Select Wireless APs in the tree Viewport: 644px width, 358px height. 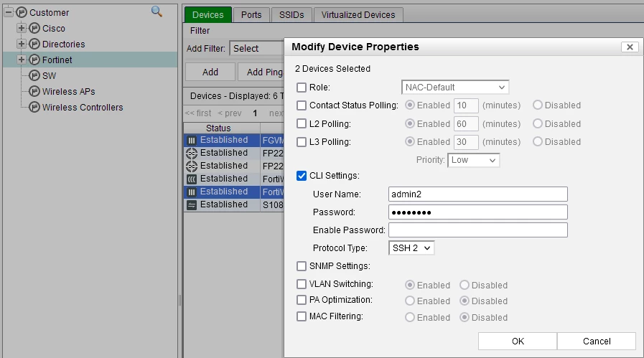[69, 92]
